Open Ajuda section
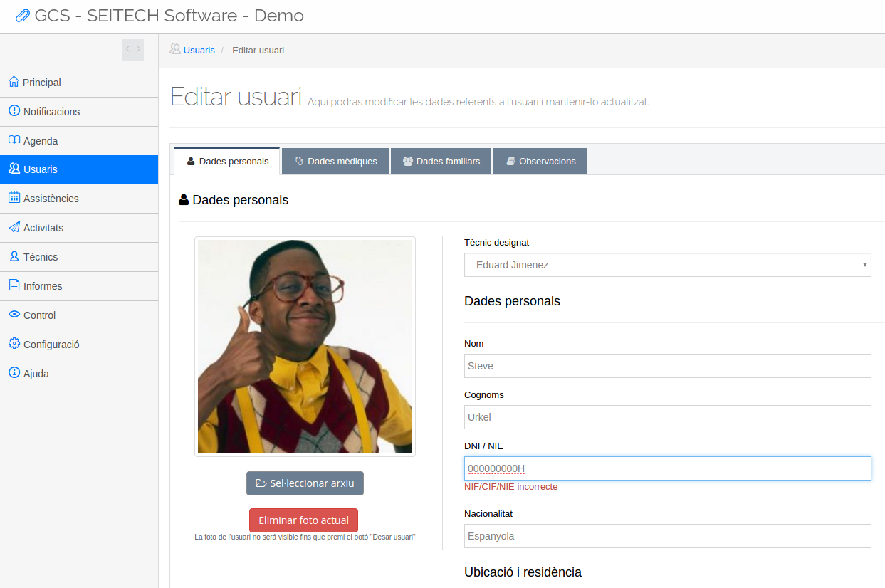 (79, 374)
